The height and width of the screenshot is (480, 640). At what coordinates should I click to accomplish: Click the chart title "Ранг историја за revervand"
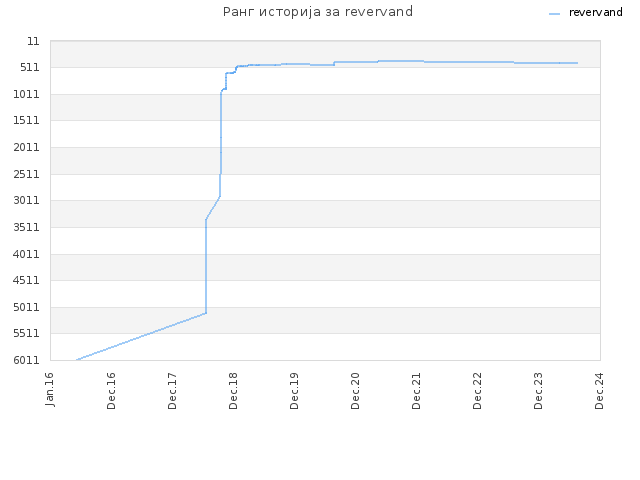click(318, 12)
